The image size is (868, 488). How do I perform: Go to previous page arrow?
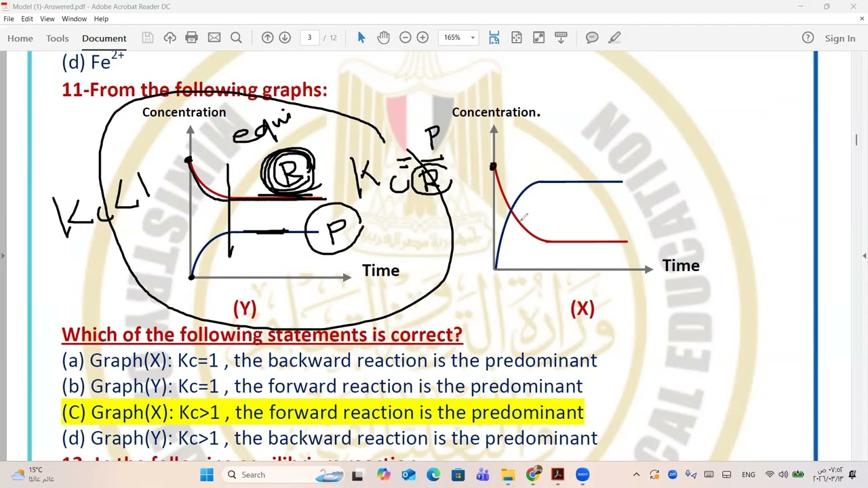267,38
